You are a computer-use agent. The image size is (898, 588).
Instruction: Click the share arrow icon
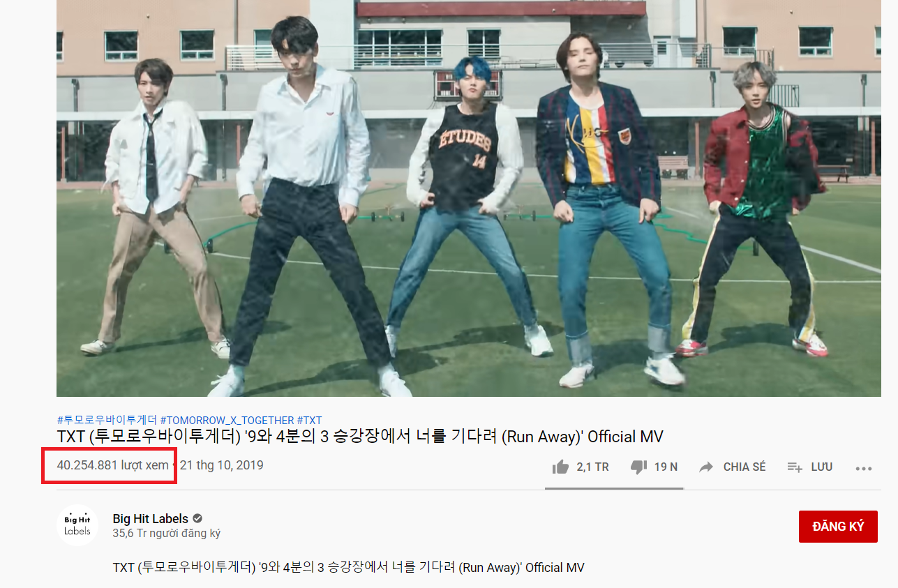(x=706, y=467)
